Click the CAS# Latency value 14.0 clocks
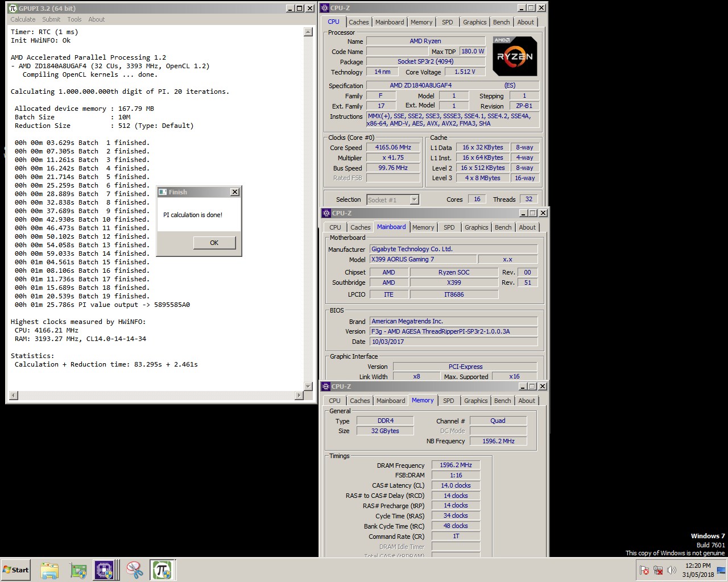Viewport: 728px width, 582px height. (x=456, y=485)
